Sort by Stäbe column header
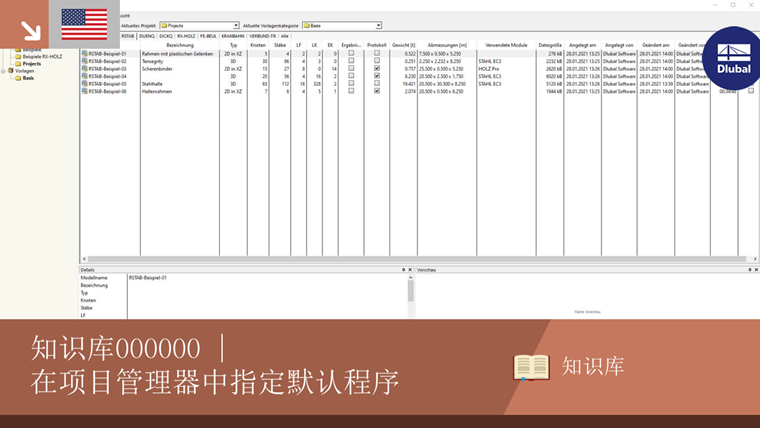The height and width of the screenshot is (428, 760). [280, 45]
